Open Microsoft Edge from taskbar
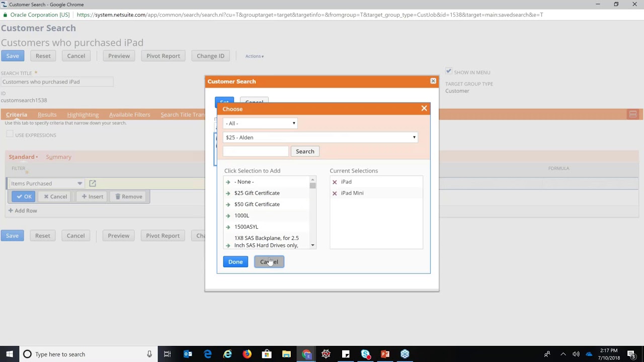 pos(207,354)
